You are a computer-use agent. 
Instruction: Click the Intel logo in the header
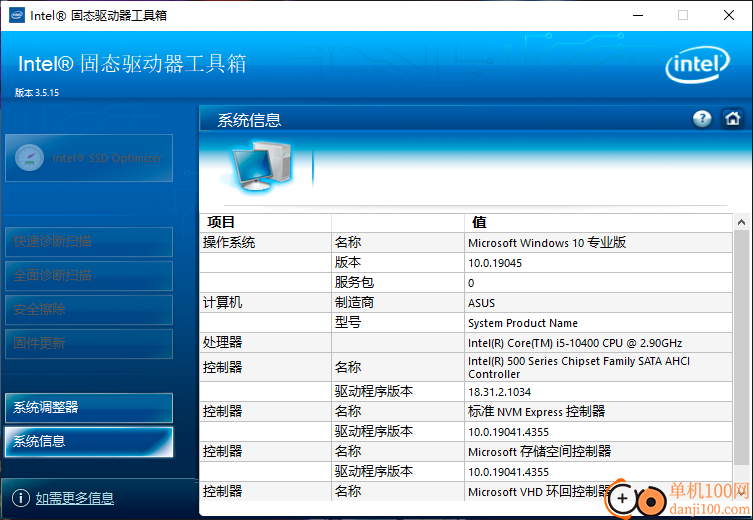697,64
